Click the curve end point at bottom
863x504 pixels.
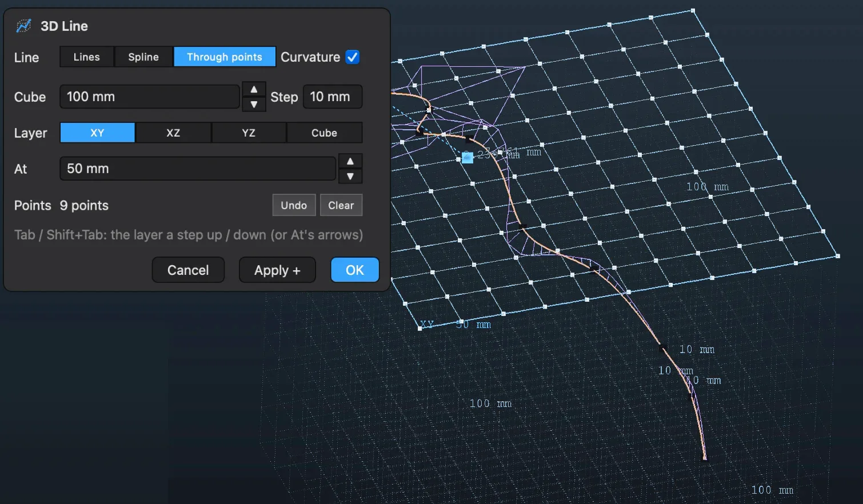click(x=705, y=458)
